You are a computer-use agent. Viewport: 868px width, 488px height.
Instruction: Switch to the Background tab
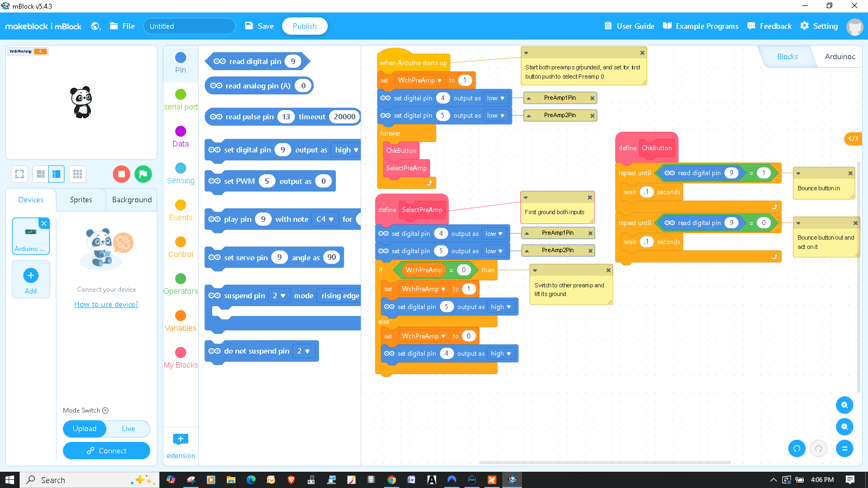pos(132,200)
